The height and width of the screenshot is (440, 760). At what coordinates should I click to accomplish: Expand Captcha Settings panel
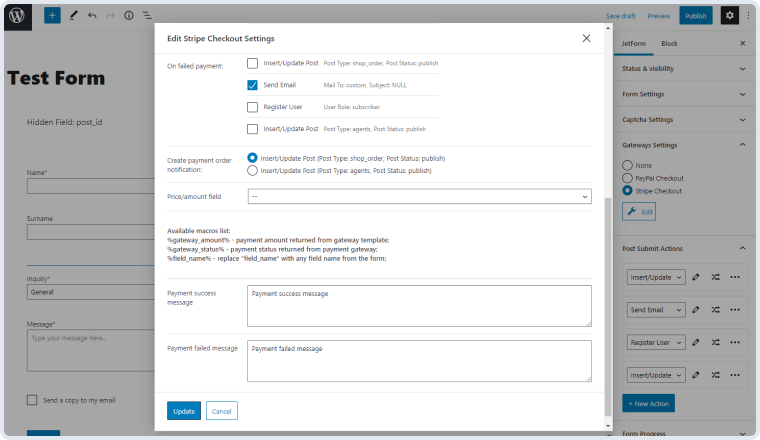(684, 120)
